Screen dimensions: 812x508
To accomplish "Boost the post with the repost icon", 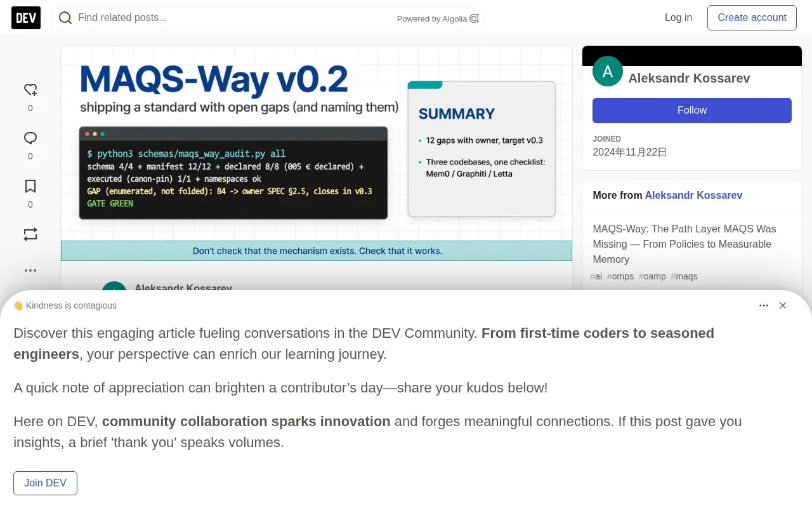I will pos(30,234).
